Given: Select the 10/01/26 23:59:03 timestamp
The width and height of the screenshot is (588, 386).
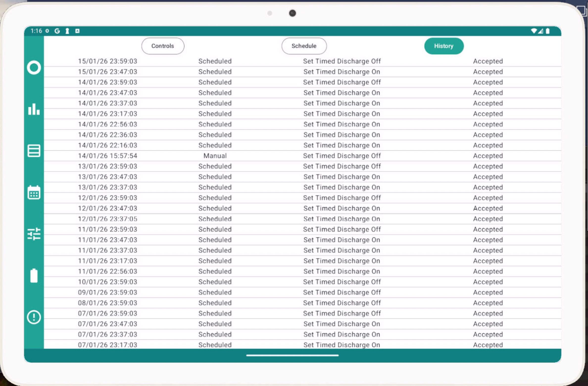Looking at the screenshot, I should coord(108,282).
